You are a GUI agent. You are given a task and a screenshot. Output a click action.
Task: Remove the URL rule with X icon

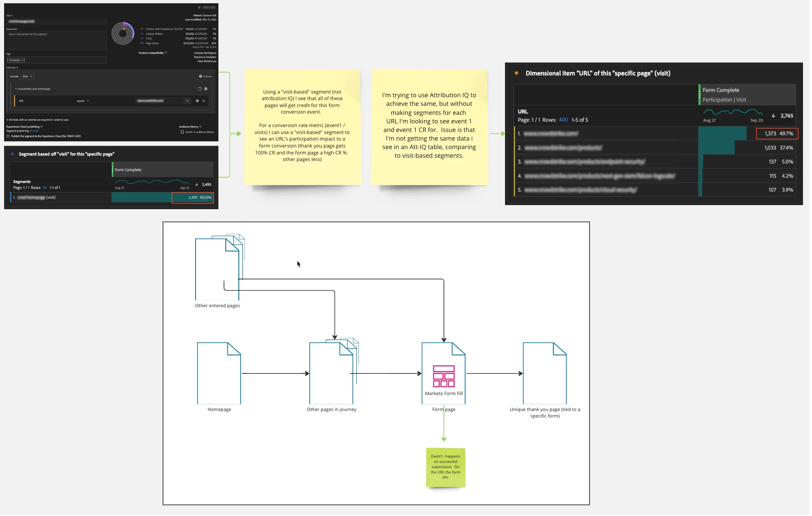204,101
